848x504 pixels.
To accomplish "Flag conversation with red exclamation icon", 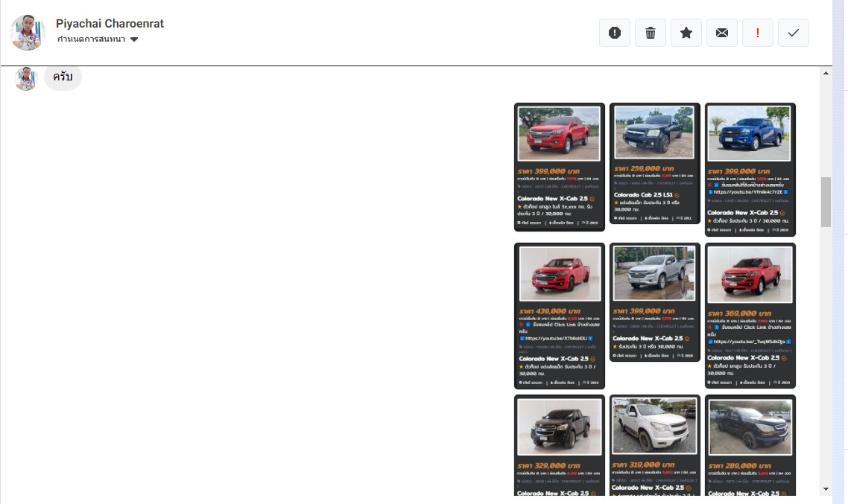I will pos(758,33).
